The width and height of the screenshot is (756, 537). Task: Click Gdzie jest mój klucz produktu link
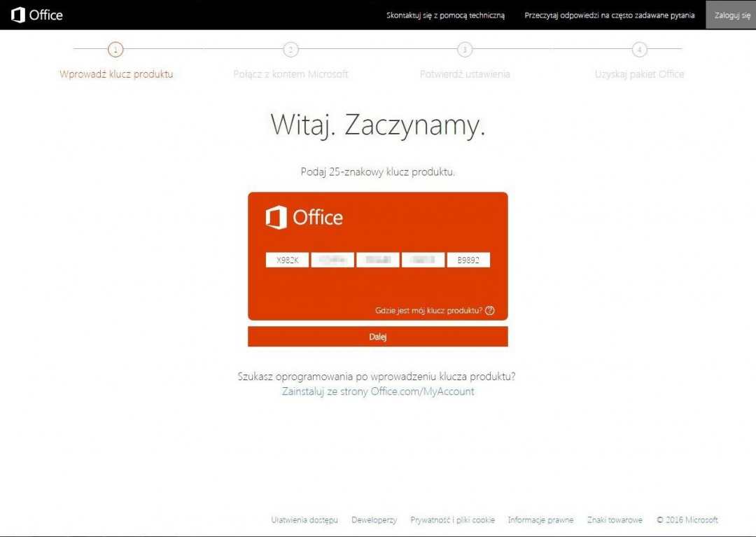428,310
